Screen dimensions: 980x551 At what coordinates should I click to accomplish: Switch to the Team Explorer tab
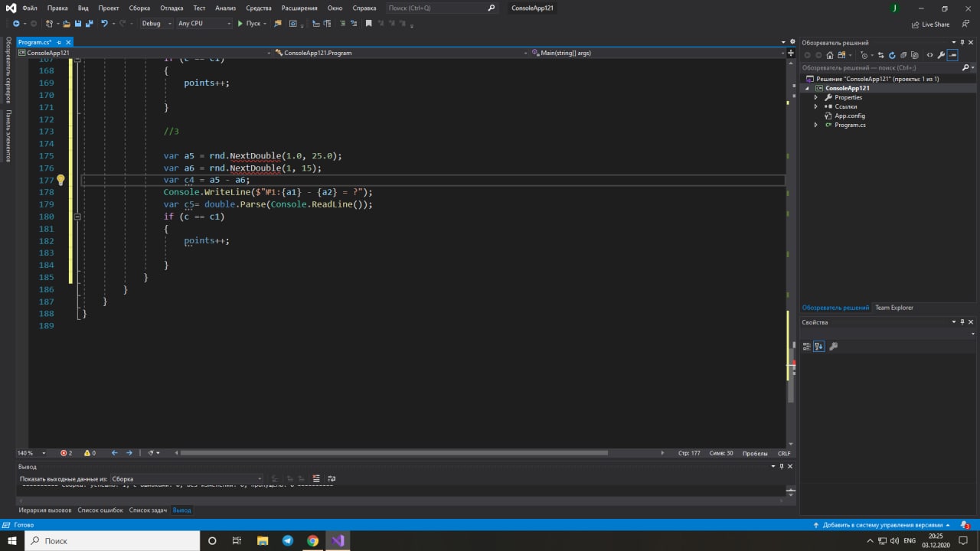894,308
